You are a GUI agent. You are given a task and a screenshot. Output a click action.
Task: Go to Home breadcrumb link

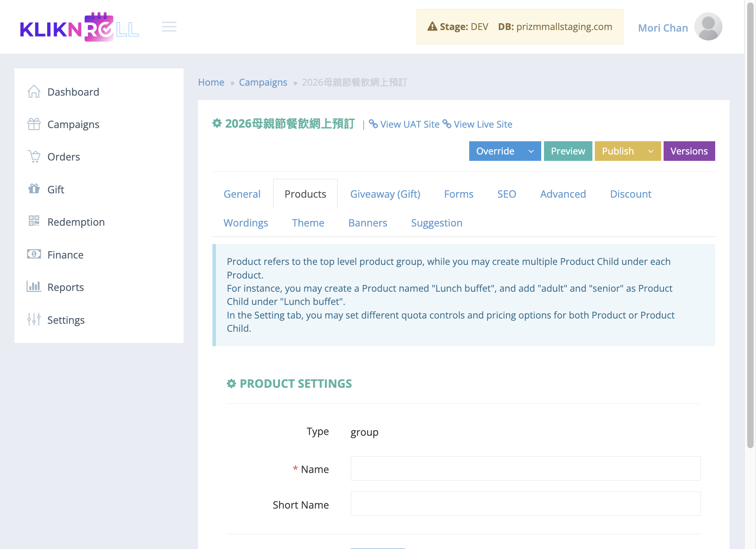pyautogui.click(x=211, y=82)
